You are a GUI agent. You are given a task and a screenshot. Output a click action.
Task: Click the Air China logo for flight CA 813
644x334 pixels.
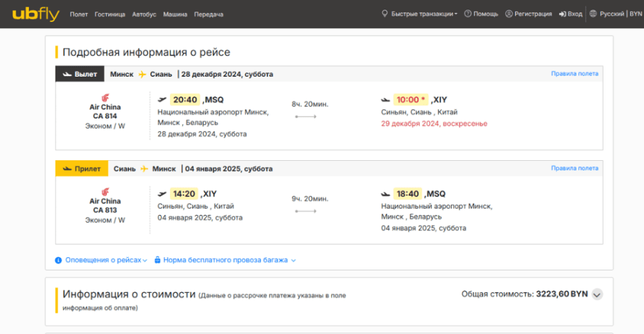click(105, 192)
